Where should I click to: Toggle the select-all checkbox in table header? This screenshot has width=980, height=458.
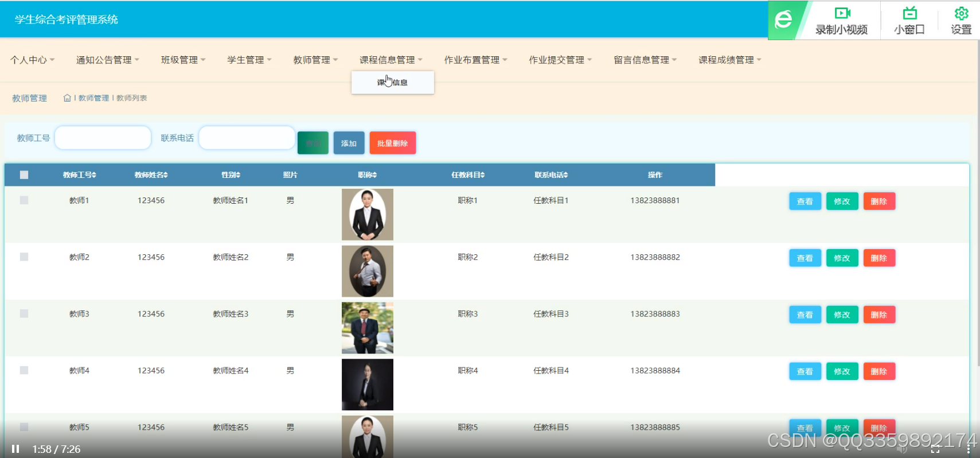[x=24, y=175]
